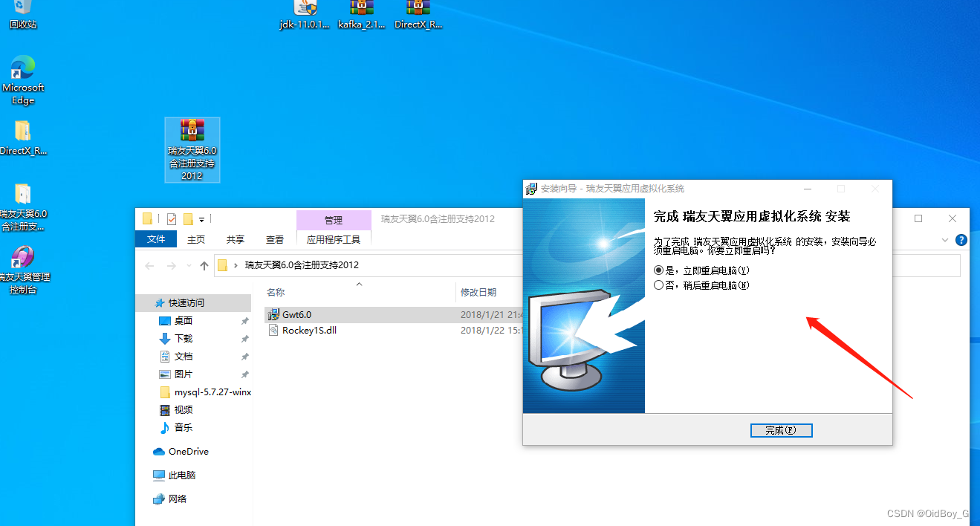This screenshot has width=980, height=526.
Task: Close the Explorer window
Action: 953,218
